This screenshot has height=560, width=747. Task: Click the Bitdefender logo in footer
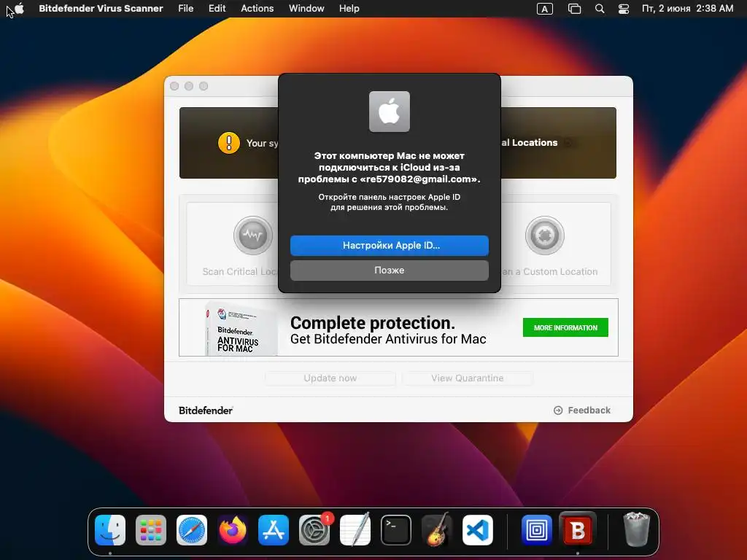(206, 411)
